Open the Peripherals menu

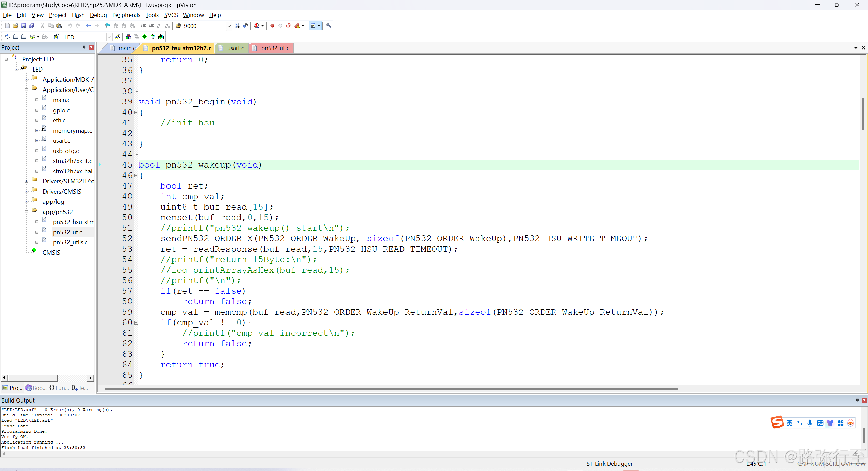tap(126, 15)
